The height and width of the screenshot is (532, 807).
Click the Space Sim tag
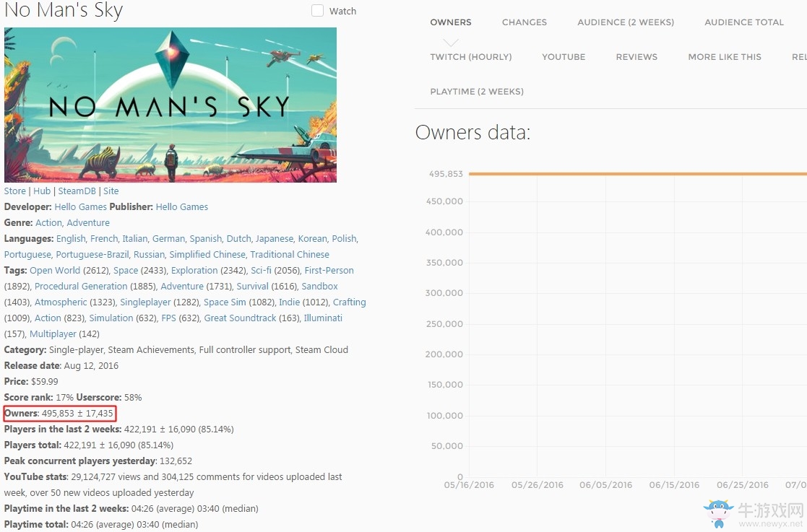(x=225, y=302)
